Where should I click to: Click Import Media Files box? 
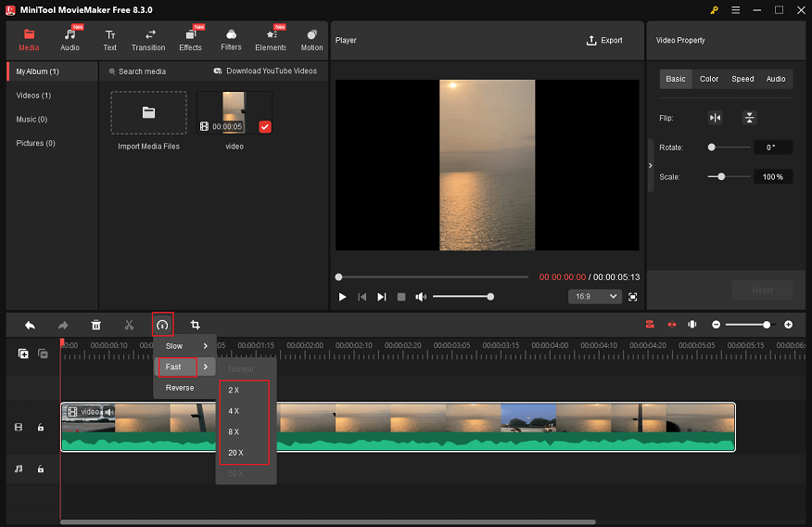(148, 112)
